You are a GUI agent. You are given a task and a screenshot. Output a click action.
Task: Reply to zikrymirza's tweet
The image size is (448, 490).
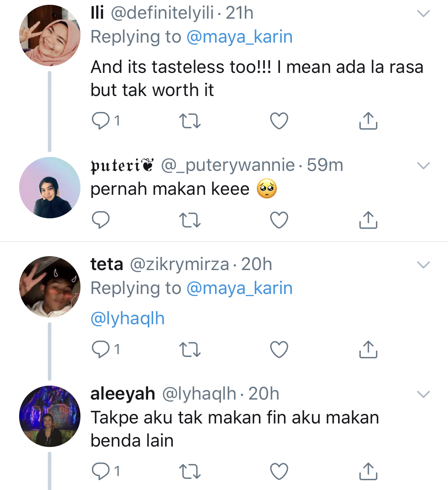coord(101,349)
